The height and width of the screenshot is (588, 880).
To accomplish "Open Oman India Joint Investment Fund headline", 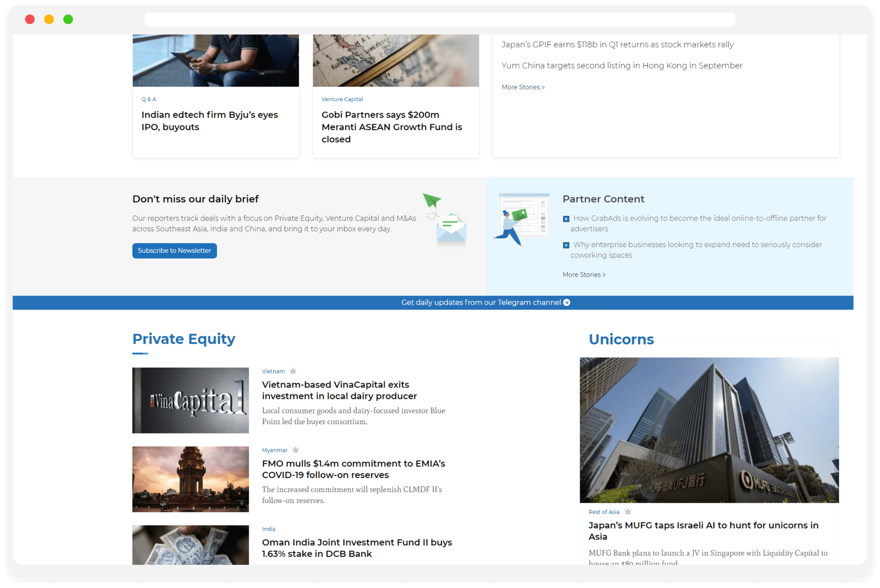I will coord(357,548).
